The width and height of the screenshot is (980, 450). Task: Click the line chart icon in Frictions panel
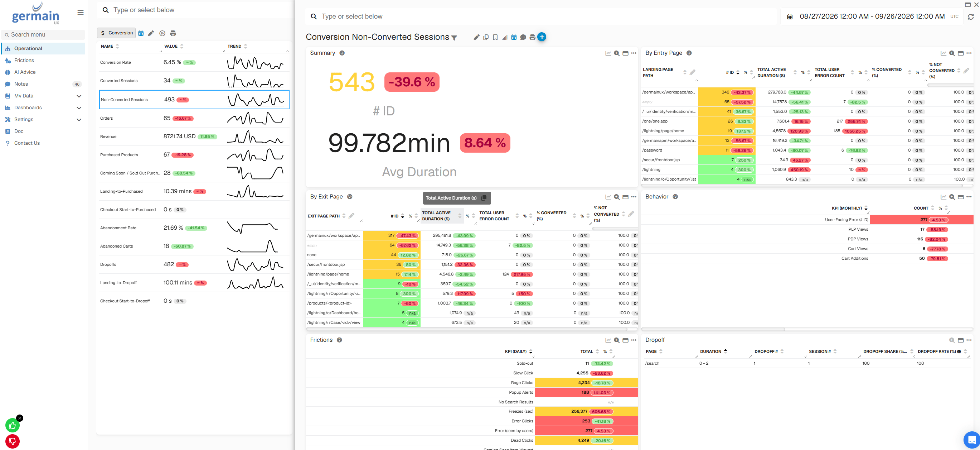pyautogui.click(x=608, y=340)
